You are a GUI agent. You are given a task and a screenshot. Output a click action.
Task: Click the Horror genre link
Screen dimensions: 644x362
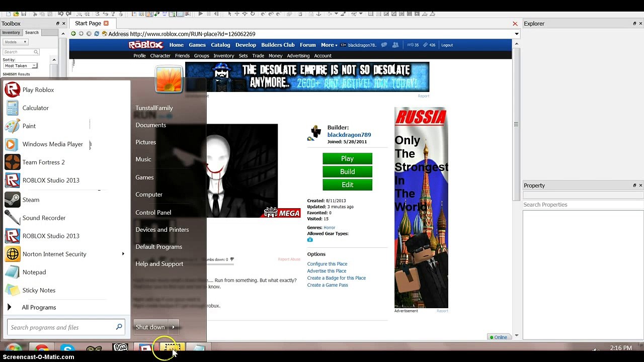point(329,228)
